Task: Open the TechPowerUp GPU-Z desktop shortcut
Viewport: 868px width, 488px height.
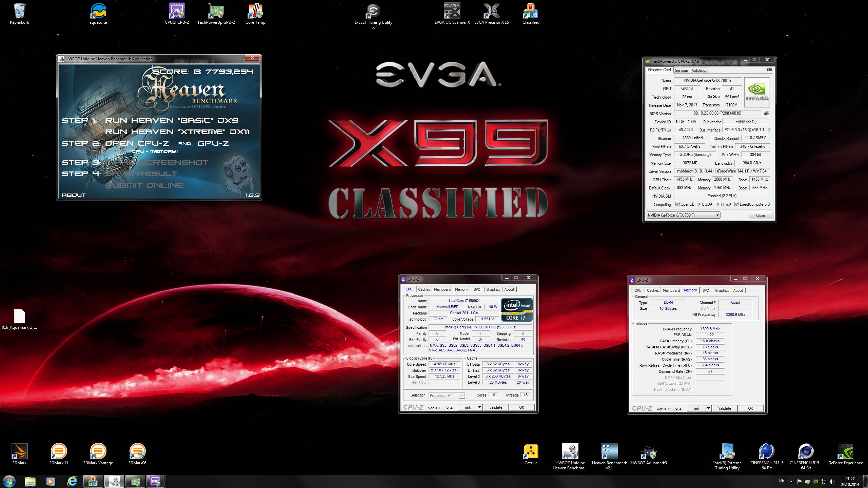Action: coord(216,14)
